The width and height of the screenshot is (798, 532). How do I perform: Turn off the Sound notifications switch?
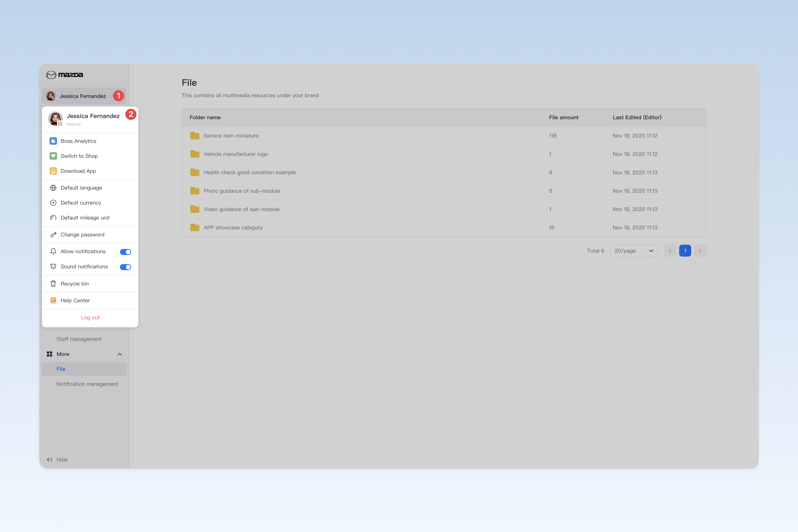click(126, 267)
